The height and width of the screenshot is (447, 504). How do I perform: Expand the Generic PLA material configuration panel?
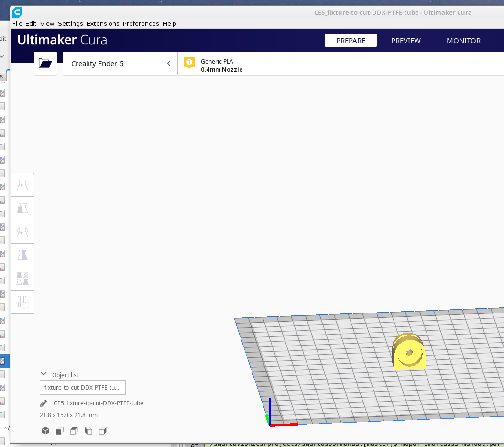(x=341, y=63)
